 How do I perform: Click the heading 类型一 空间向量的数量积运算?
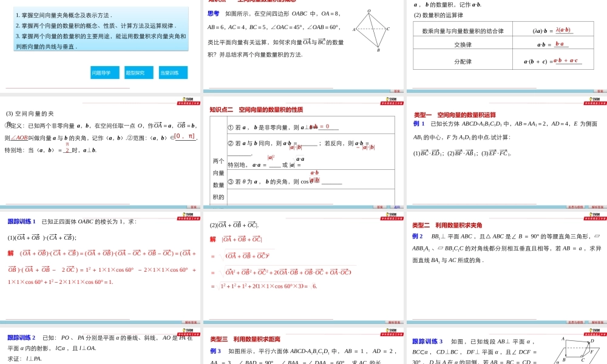455,115
